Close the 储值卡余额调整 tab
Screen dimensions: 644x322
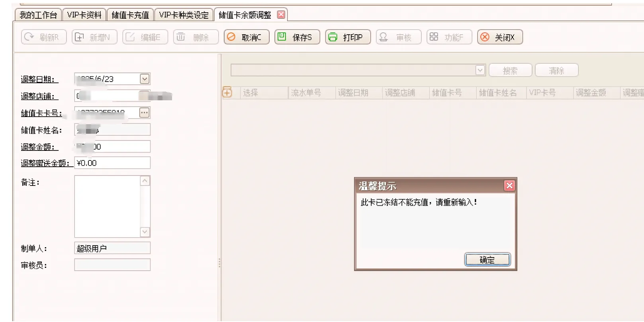point(281,15)
